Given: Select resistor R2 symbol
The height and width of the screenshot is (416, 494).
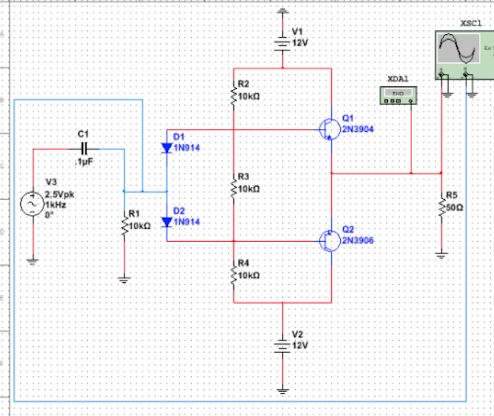Looking at the screenshot, I should pos(234,95).
